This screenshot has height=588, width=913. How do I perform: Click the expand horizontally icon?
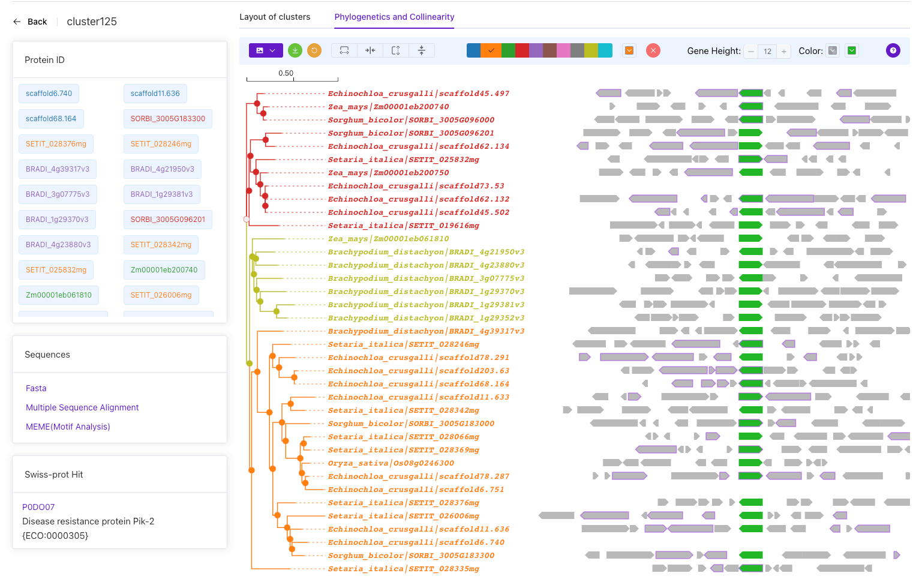pos(344,51)
